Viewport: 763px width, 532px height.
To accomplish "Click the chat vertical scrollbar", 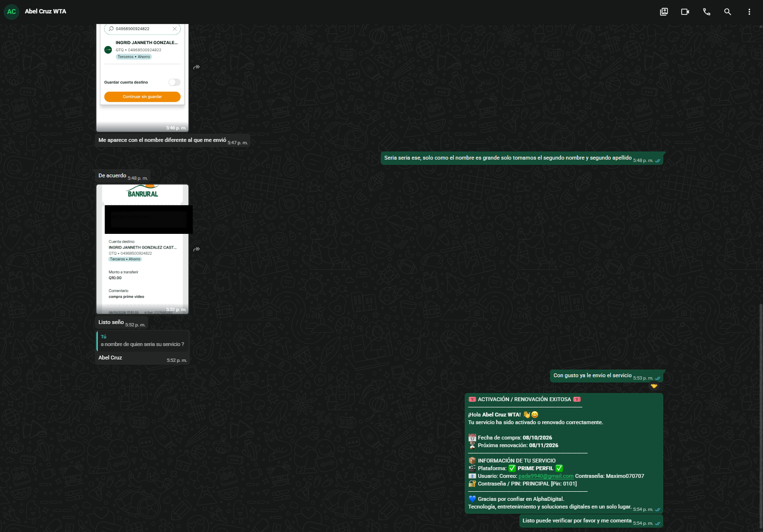I will (x=761, y=416).
